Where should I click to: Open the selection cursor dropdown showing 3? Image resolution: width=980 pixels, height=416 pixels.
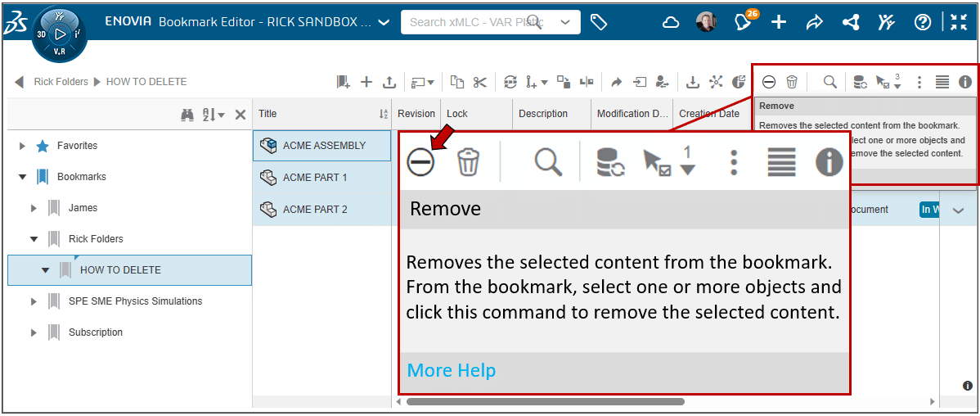[x=888, y=82]
